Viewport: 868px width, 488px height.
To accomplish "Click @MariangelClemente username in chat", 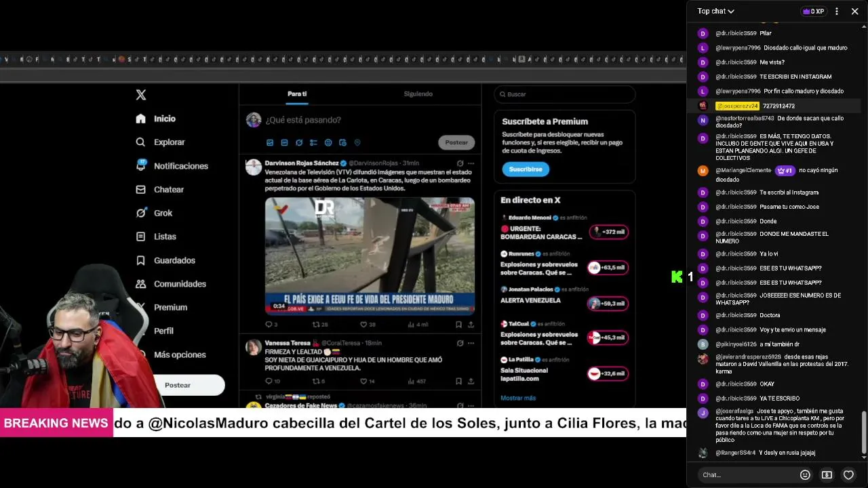I will (x=743, y=171).
